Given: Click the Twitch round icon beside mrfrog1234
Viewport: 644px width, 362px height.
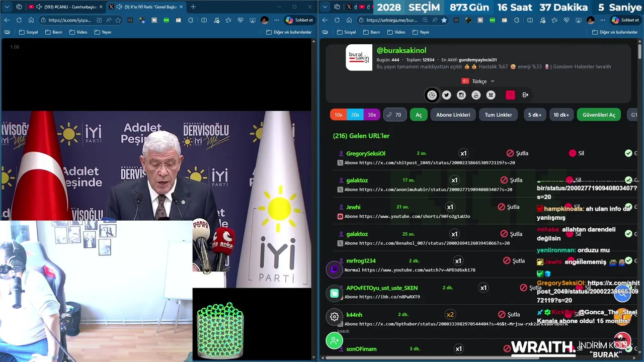Looking at the screenshot, I should click(334, 269).
